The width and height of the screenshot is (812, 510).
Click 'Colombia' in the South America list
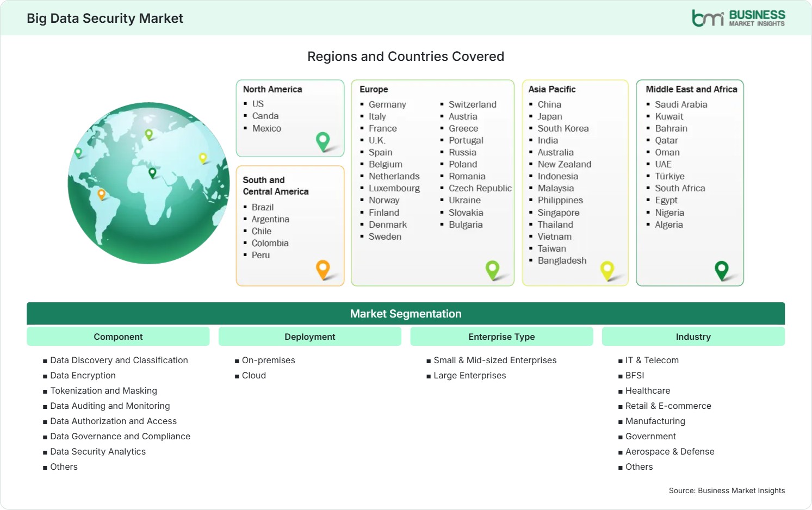(x=270, y=243)
